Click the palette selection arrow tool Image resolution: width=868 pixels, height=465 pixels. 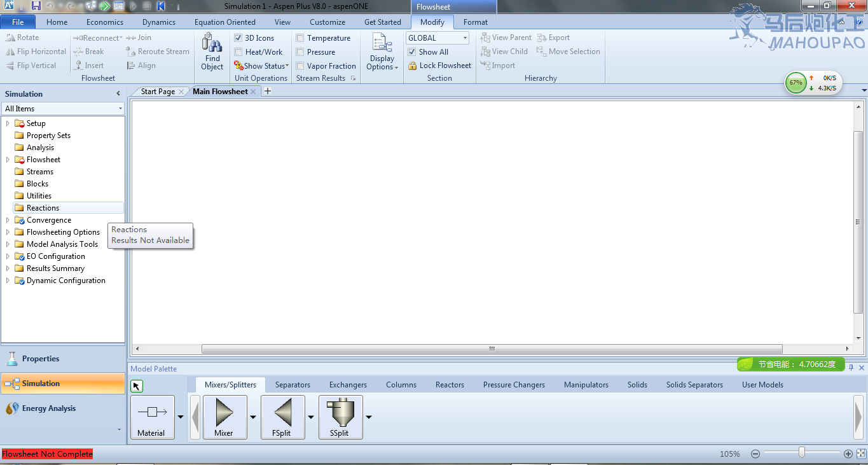tap(137, 386)
